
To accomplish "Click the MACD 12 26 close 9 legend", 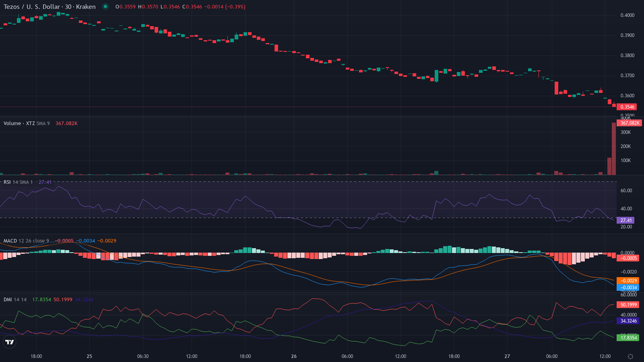I will pos(26,241).
